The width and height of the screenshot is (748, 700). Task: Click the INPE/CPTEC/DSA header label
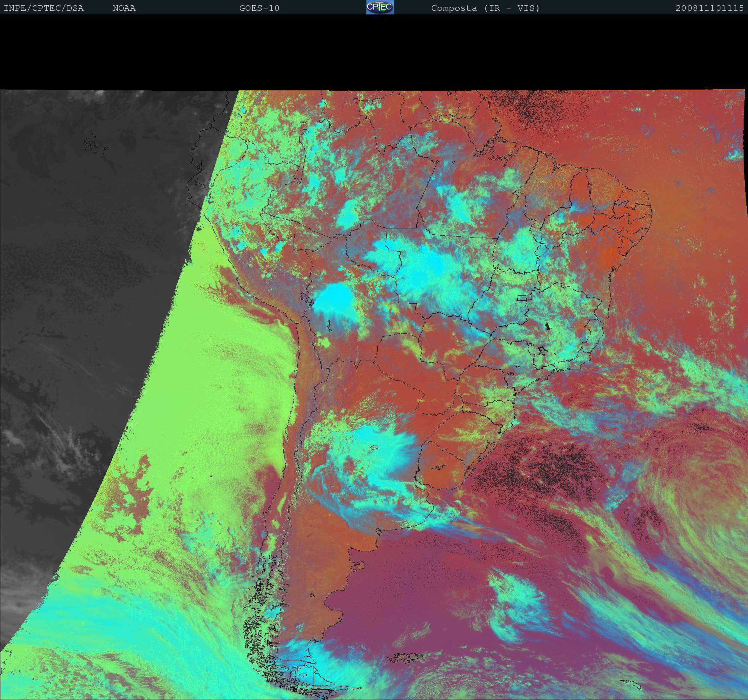point(44,8)
